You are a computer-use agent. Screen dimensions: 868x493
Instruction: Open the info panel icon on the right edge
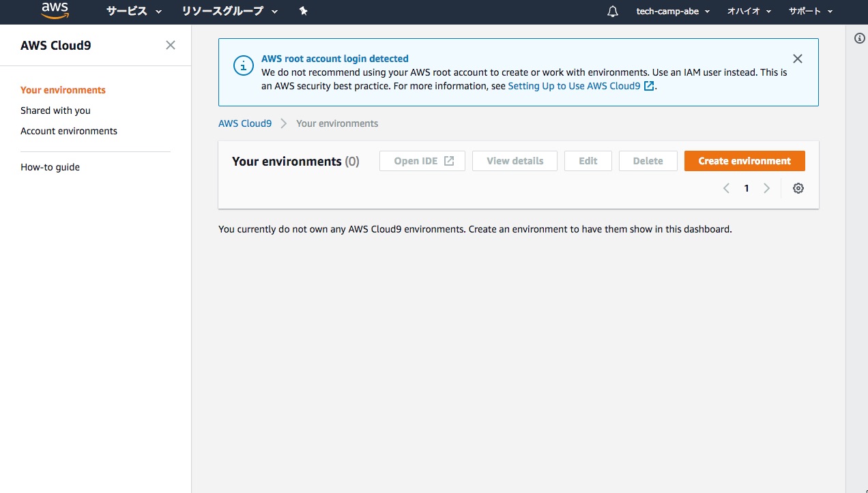pos(860,38)
